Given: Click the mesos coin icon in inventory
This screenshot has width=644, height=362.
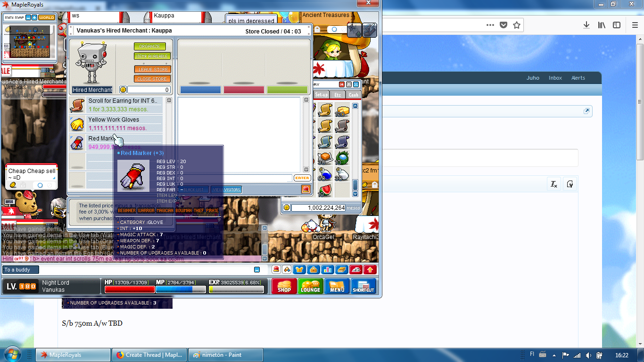Looking at the screenshot, I should click(x=287, y=207).
